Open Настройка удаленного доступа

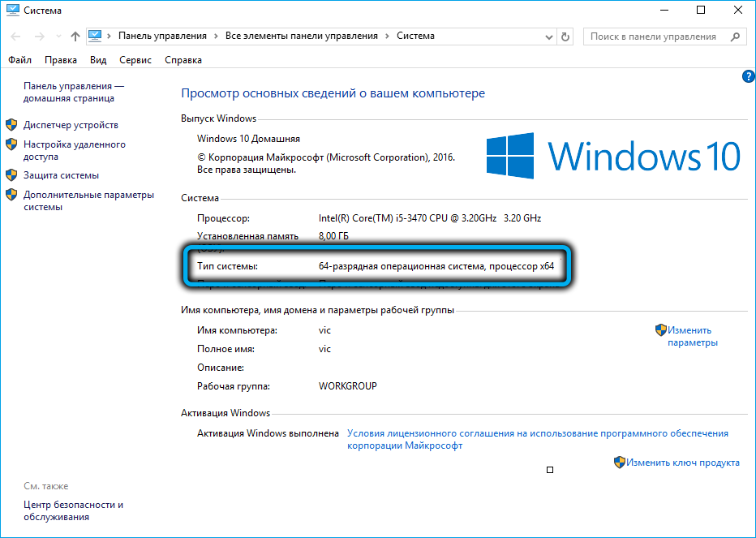pyautogui.click(x=75, y=151)
